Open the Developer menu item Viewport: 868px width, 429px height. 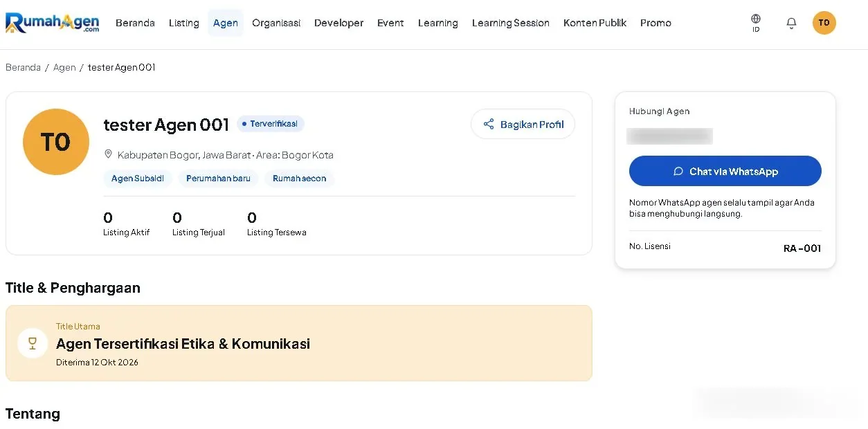tap(338, 23)
